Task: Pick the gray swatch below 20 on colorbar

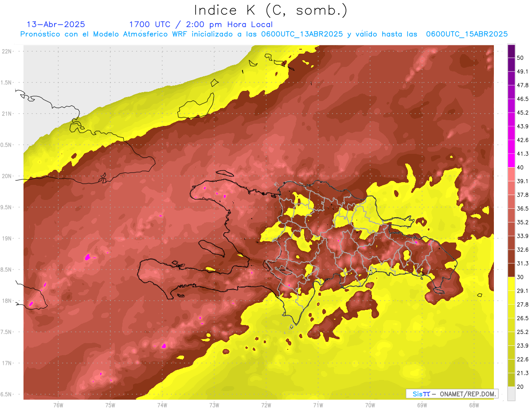Action: point(511,394)
